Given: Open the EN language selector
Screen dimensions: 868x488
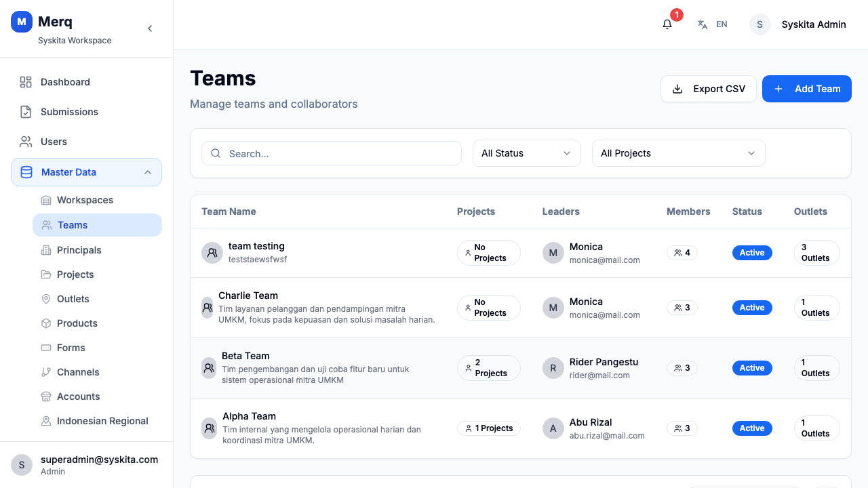Looking at the screenshot, I should tap(712, 24).
